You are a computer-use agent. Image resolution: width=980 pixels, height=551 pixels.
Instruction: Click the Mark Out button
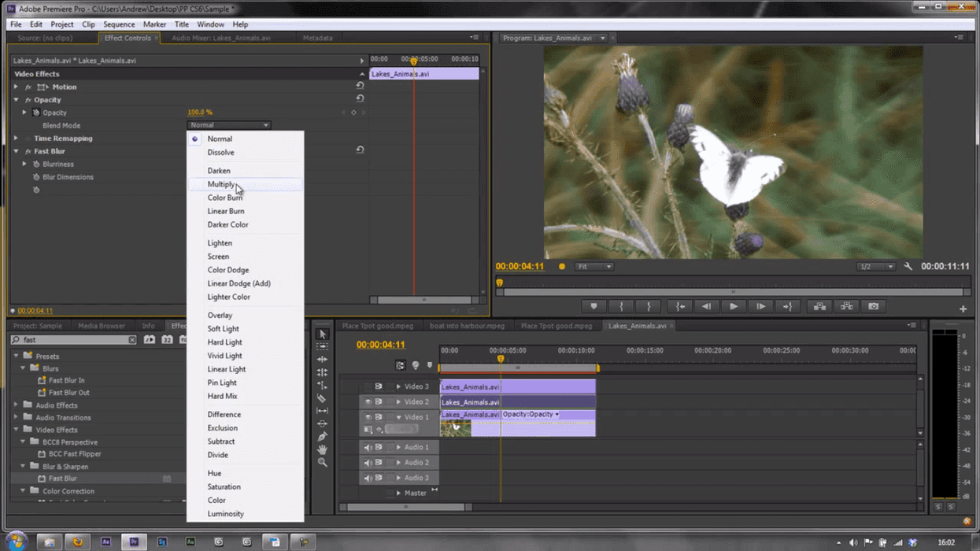(x=649, y=306)
